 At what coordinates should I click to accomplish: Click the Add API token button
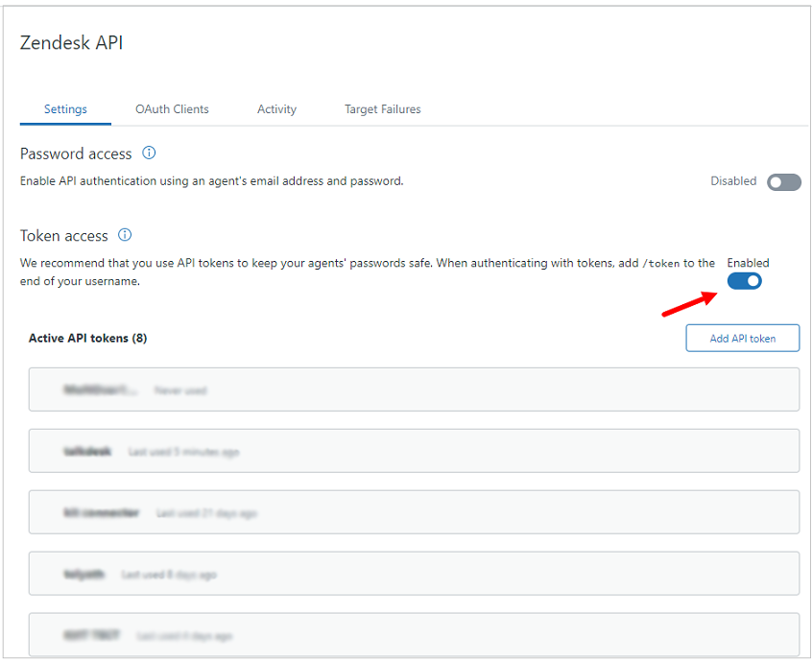pos(743,338)
